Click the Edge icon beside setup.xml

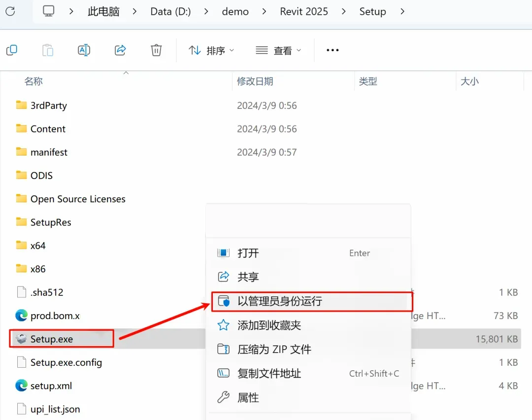tap(21, 386)
